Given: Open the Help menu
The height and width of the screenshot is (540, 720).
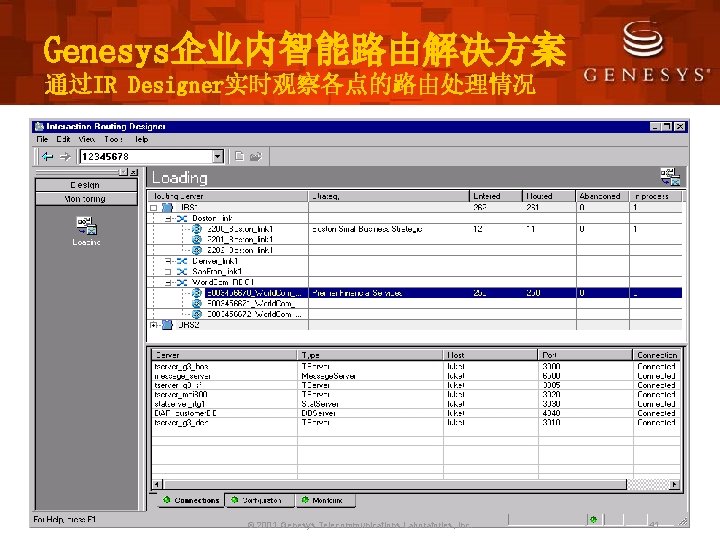Looking at the screenshot, I should [141, 139].
